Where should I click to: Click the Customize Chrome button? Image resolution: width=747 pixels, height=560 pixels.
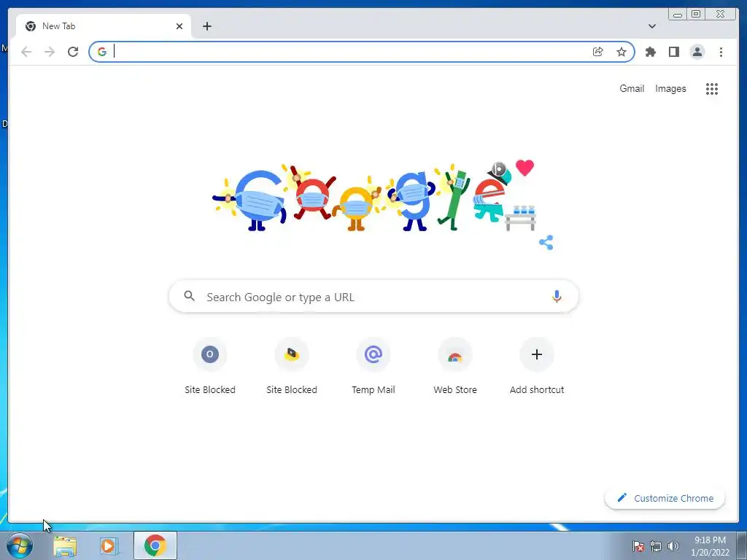coord(665,498)
